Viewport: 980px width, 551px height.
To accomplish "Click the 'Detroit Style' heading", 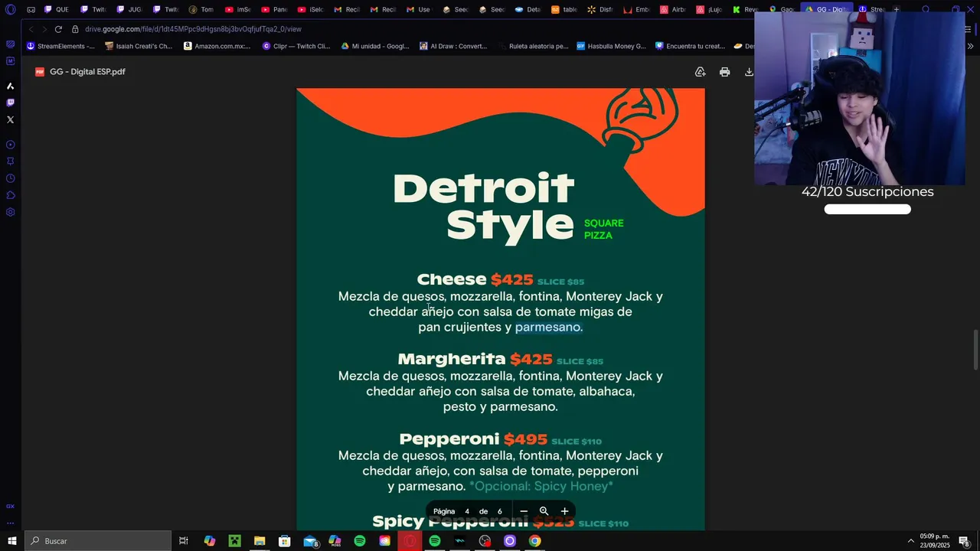I will tap(483, 207).
